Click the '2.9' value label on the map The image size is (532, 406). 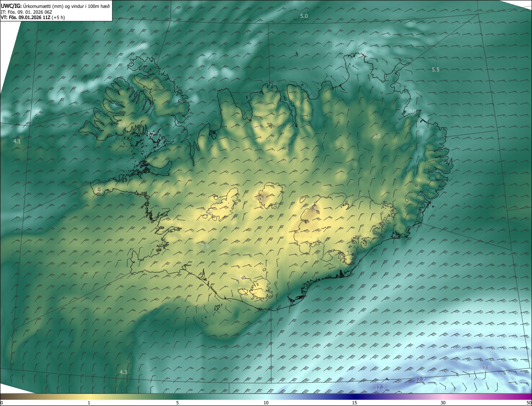(205, 246)
